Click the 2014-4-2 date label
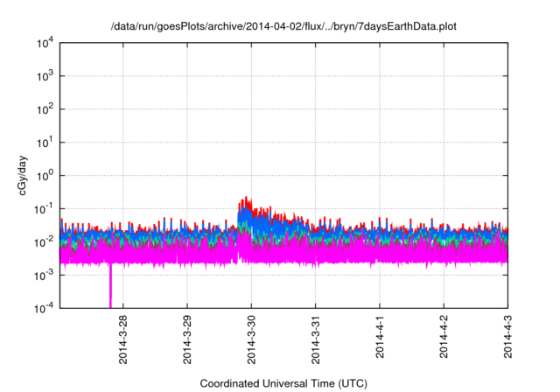 pos(444,337)
